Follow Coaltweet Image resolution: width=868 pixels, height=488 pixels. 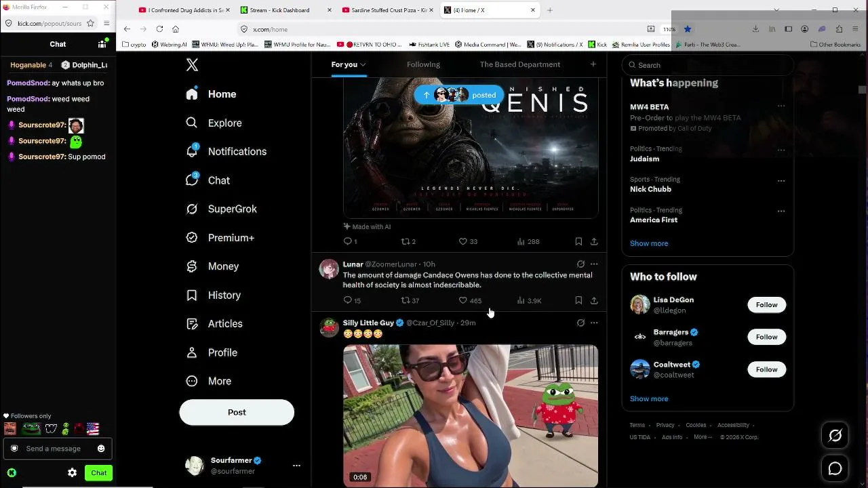click(x=766, y=369)
